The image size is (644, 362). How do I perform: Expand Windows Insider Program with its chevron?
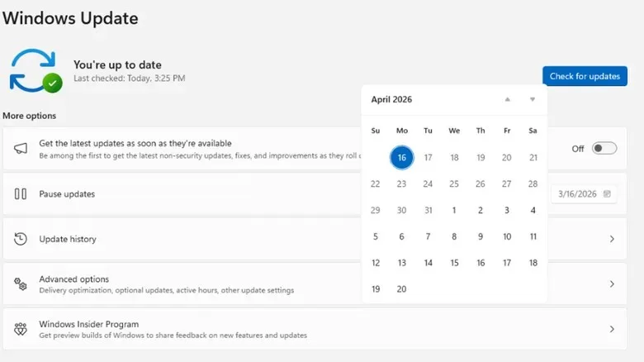click(x=612, y=329)
